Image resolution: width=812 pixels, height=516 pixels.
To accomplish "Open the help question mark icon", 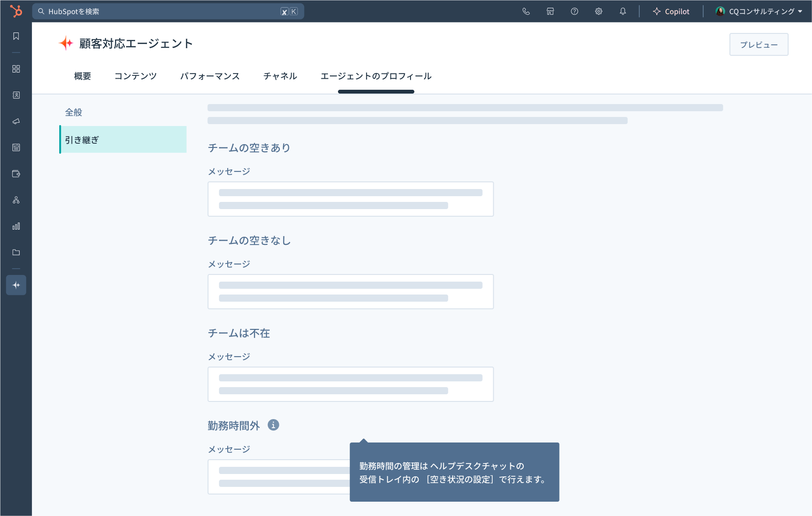I will [575, 11].
